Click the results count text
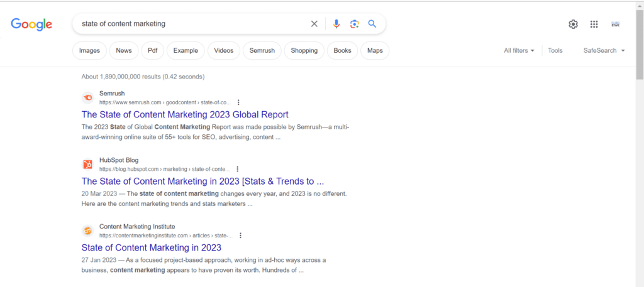644x287 pixels. pos(143,77)
